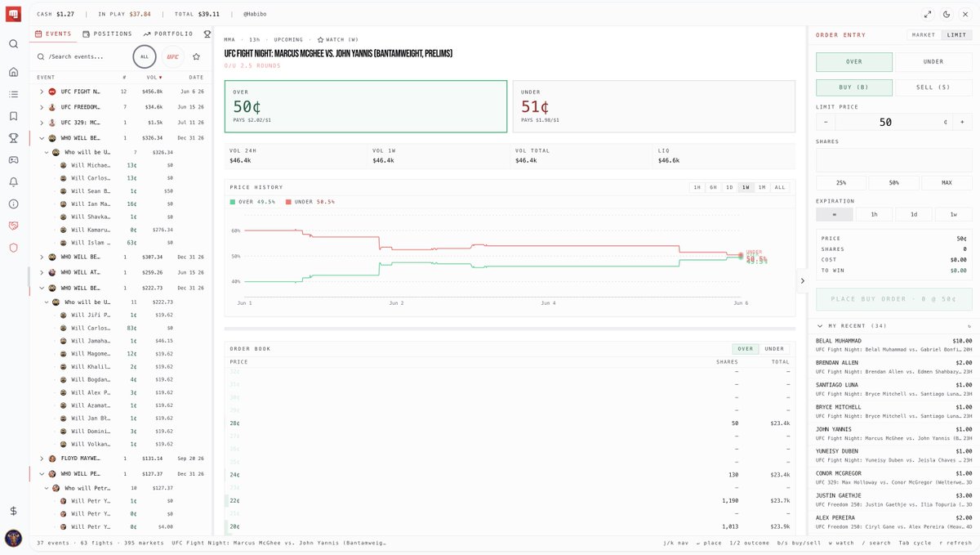
Task: Sort events by VOL column
Action: tap(154, 77)
